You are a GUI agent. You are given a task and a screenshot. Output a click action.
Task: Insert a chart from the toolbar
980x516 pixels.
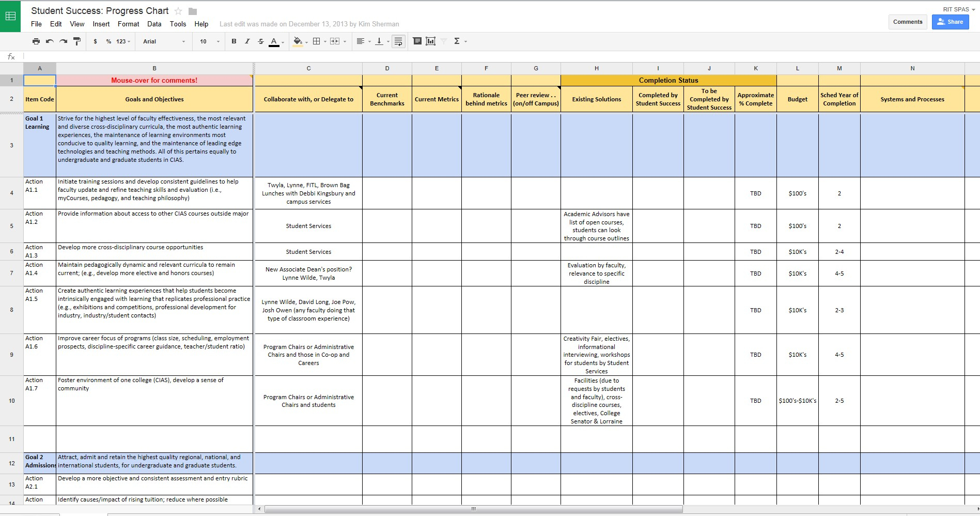coord(430,41)
